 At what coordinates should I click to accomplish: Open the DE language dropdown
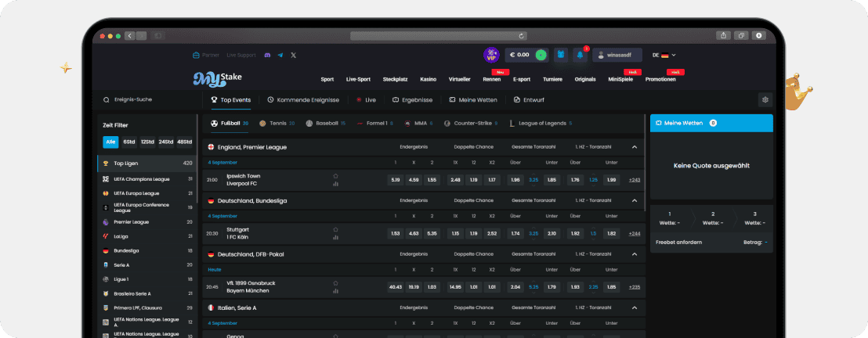[664, 56]
